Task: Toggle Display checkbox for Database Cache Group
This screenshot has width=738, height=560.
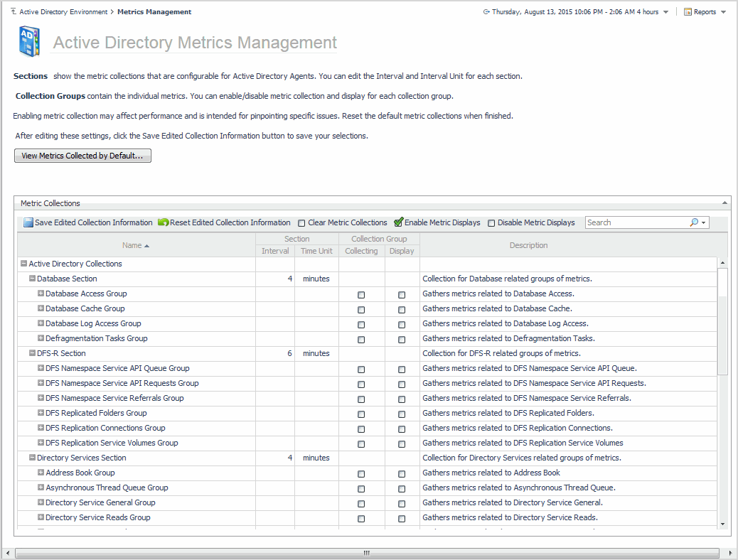Action: pyautogui.click(x=402, y=309)
